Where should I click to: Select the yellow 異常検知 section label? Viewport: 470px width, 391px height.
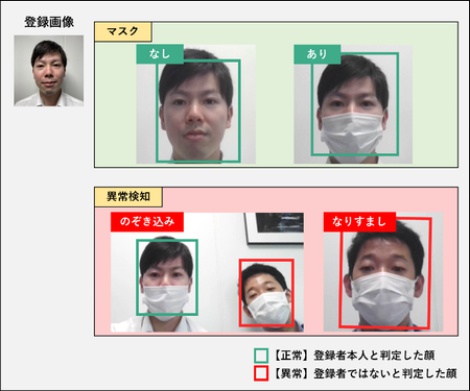pyautogui.click(x=128, y=197)
